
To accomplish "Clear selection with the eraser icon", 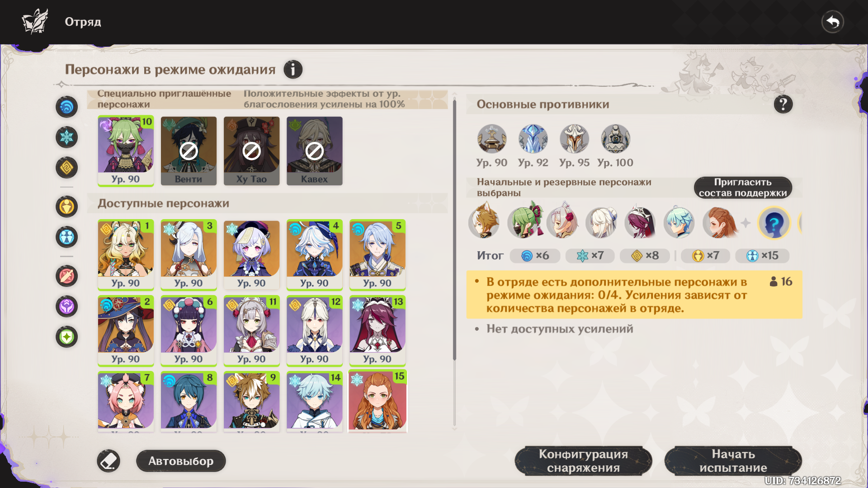I will (108, 461).
